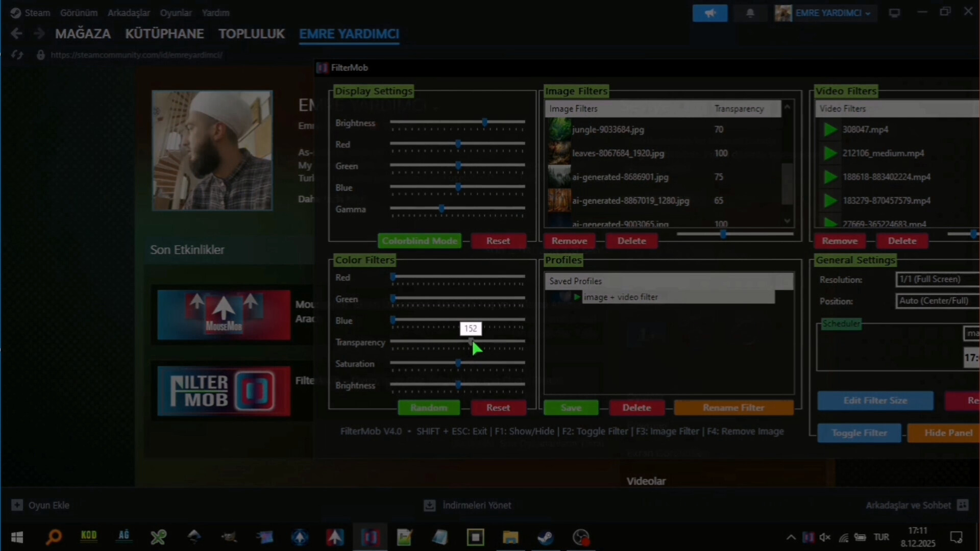The height and width of the screenshot is (551, 980).
Task: Play the 212106_medium.mp4 video filter
Action: 830,153
